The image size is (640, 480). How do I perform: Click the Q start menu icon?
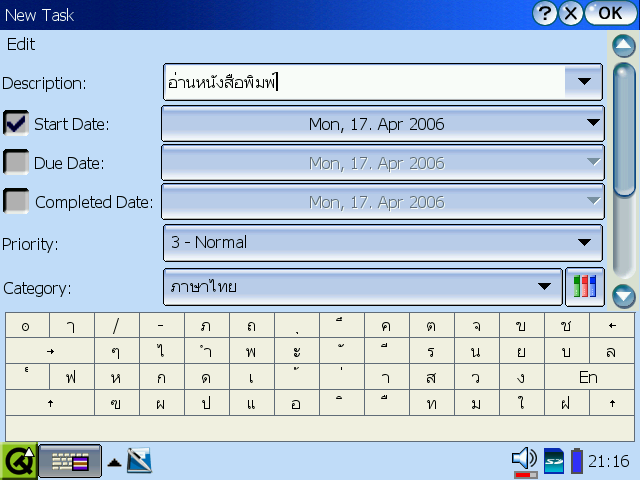point(18,461)
